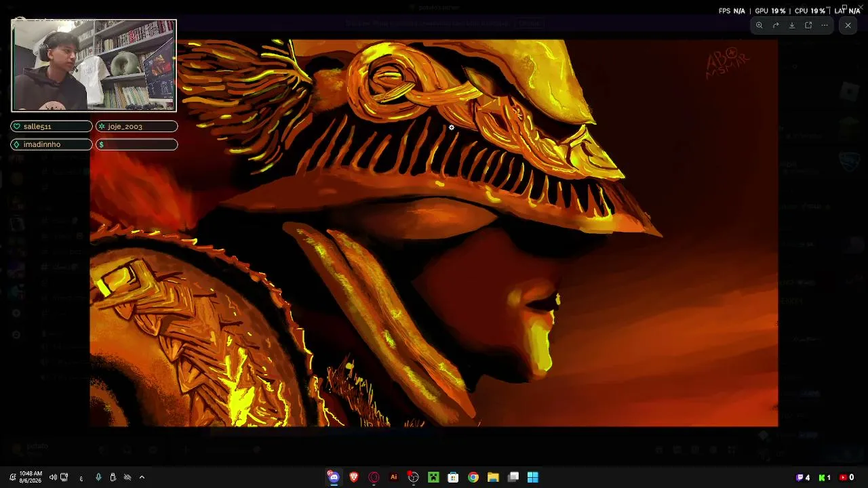Zoom the image with the magnifier icon
Screen dimensions: 868x488
(759, 26)
